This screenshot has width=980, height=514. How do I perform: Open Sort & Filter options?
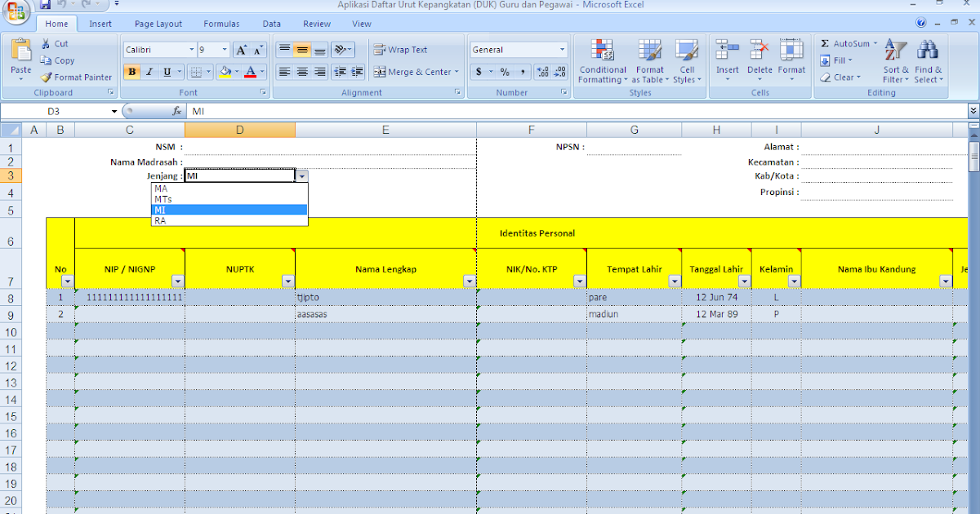(895, 60)
